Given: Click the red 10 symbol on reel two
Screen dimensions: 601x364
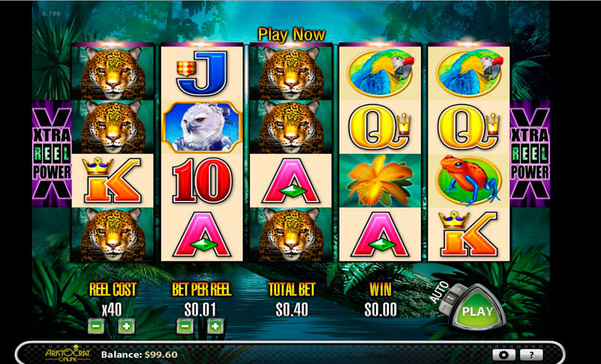Looking at the screenshot, I should [x=202, y=180].
